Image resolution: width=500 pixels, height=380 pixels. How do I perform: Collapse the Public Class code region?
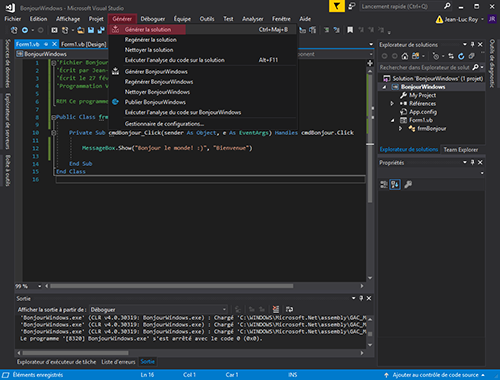[x=53, y=117]
